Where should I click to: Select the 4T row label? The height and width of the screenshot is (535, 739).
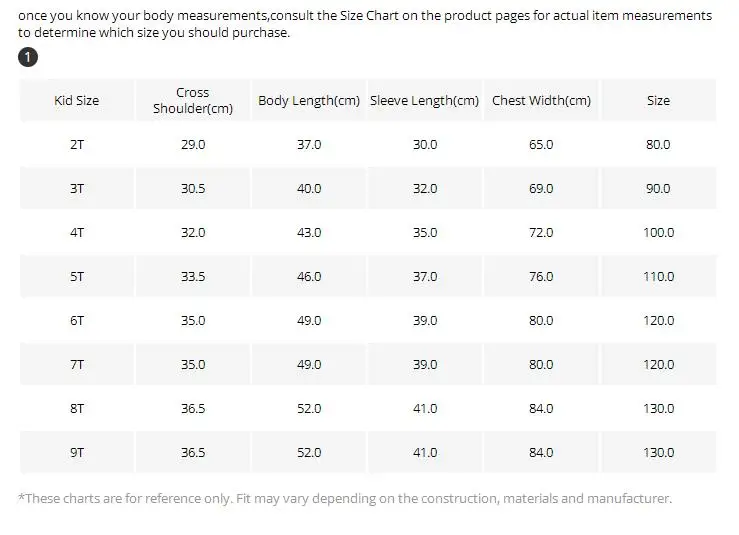(77, 232)
